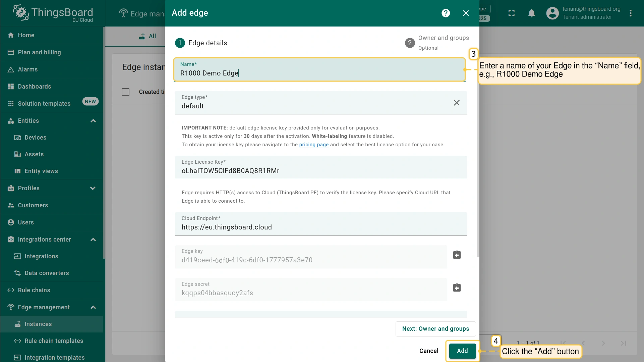
Task: Collapse the Entities menu section
Action: [93, 121]
